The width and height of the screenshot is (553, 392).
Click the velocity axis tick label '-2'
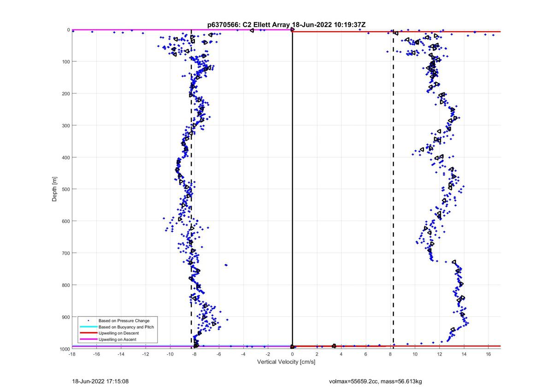[268, 354]
